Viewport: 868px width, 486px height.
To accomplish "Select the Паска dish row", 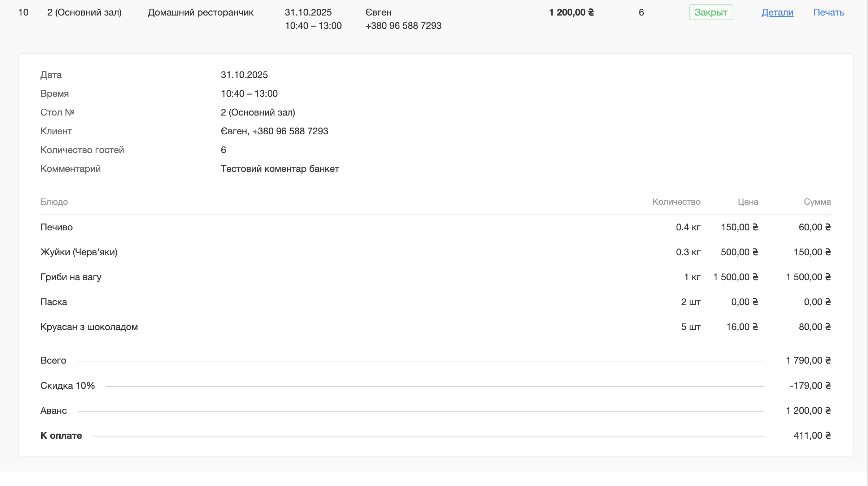I will [54, 302].
